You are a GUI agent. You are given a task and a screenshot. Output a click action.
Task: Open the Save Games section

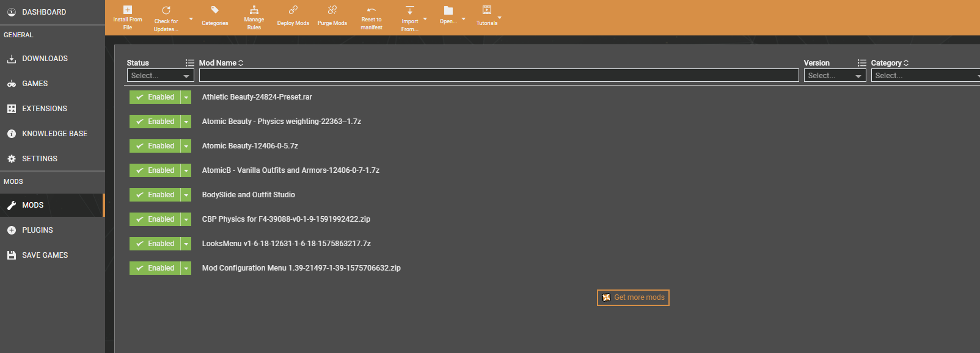point(53,255)
